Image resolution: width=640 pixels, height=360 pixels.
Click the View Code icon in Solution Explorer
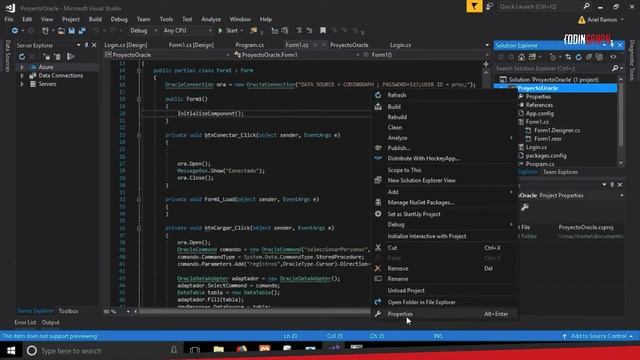click(613, 57)
